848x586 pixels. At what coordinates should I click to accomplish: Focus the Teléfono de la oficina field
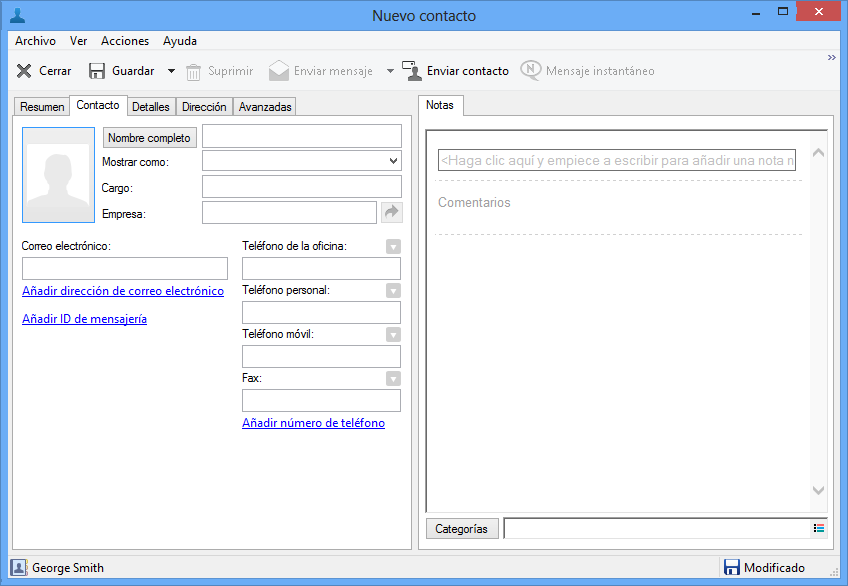pyautogui.click(x=321, y=269)
